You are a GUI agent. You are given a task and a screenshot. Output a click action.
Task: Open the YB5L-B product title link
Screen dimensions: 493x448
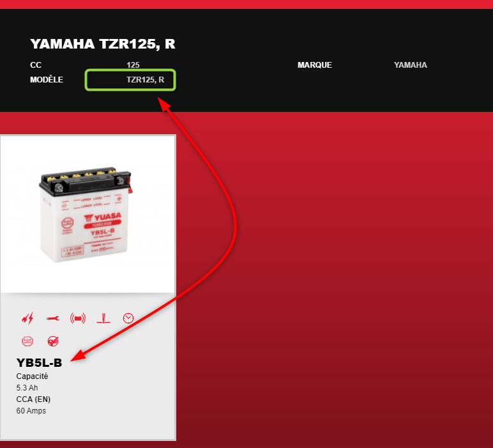point(40,363)
